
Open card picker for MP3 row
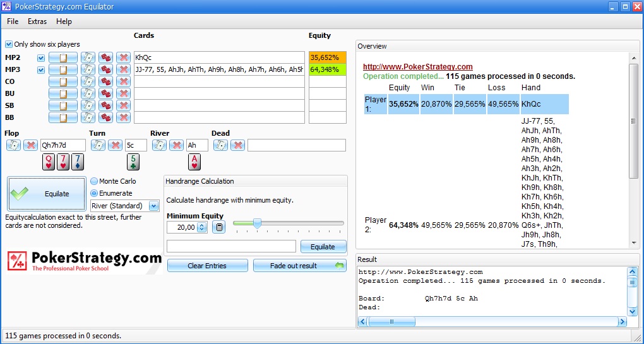click(x=88, y=69)
